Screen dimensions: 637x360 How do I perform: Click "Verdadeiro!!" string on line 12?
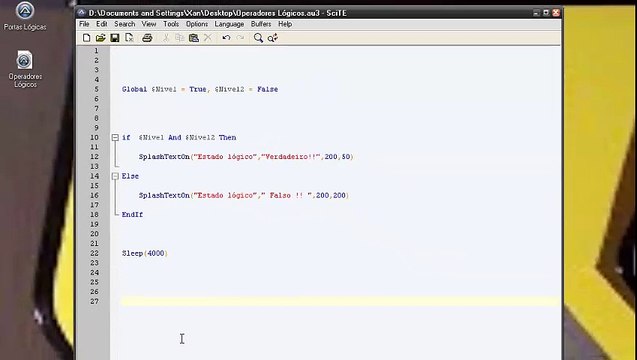click(x=291, y=157)
